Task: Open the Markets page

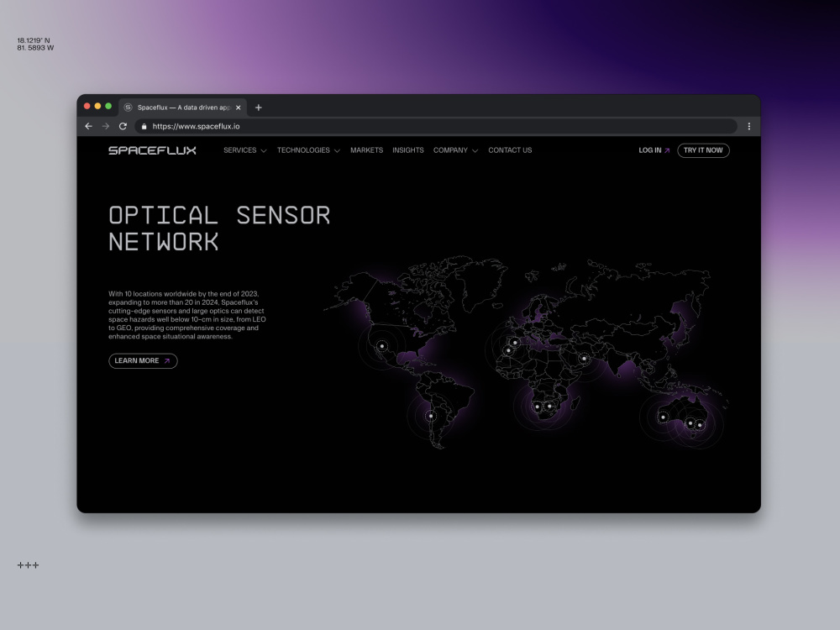Action: coord(366,150)
